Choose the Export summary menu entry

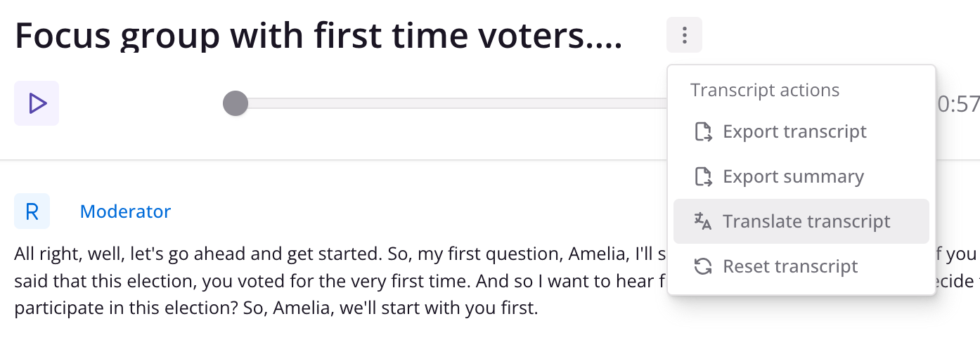(x=801, y=177)
